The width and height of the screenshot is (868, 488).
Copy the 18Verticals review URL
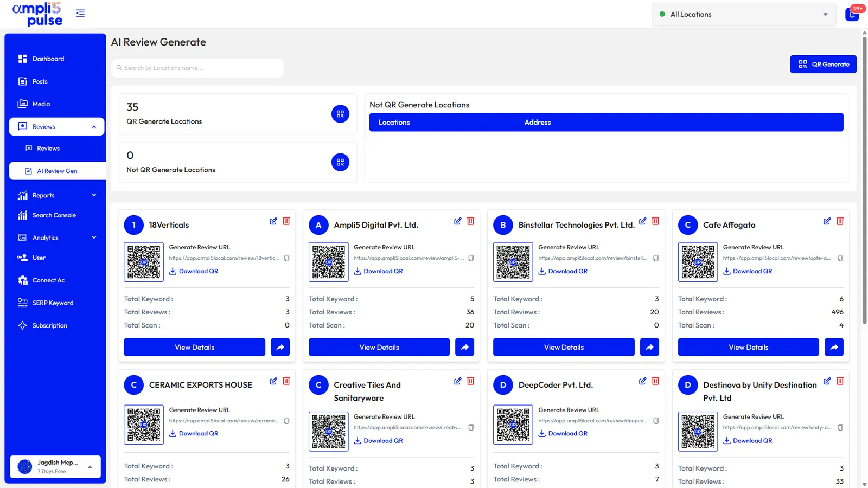pyautogui.click(x=286, y=258)
